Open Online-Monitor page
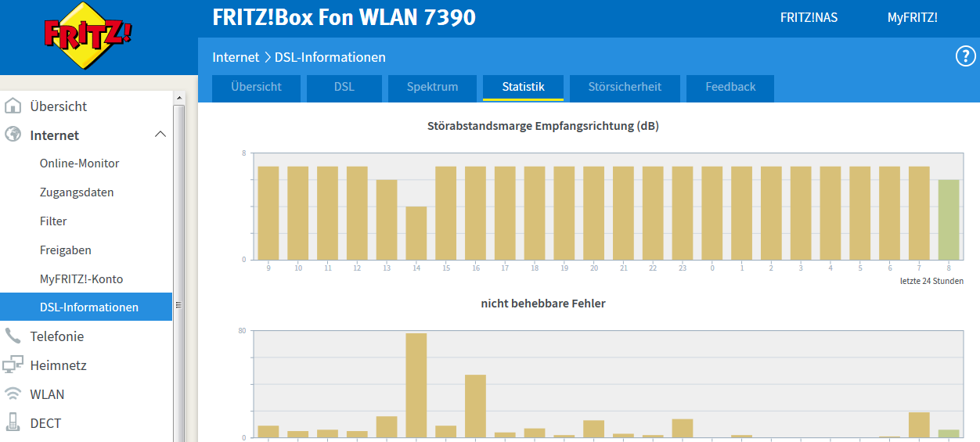Image resolution: width=980 pixels, height=442 pixels. point(80,164)
